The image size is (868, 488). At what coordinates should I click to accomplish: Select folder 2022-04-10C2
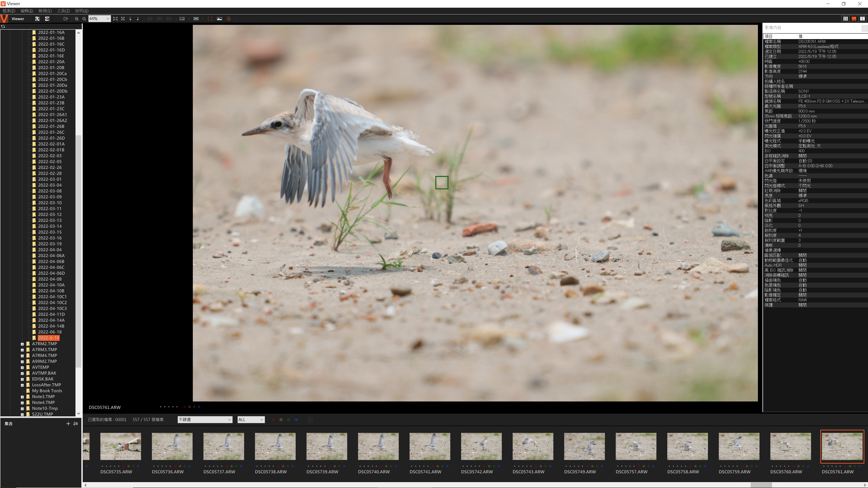52,303
